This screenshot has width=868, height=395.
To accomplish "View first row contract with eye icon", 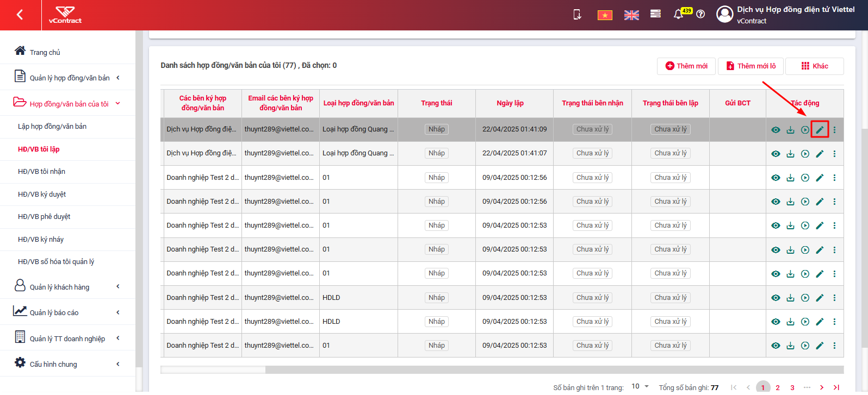I will point(776,130).
